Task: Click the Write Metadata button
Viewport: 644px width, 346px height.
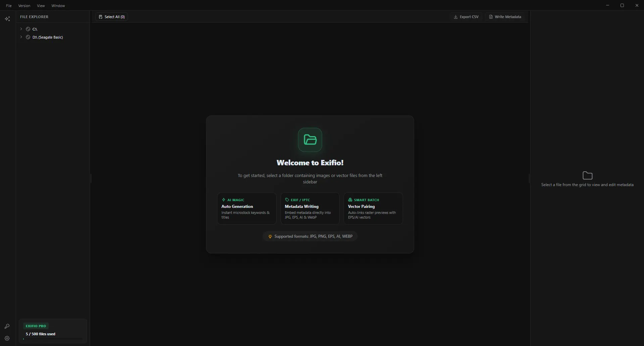Action: [x=505, y=17]
